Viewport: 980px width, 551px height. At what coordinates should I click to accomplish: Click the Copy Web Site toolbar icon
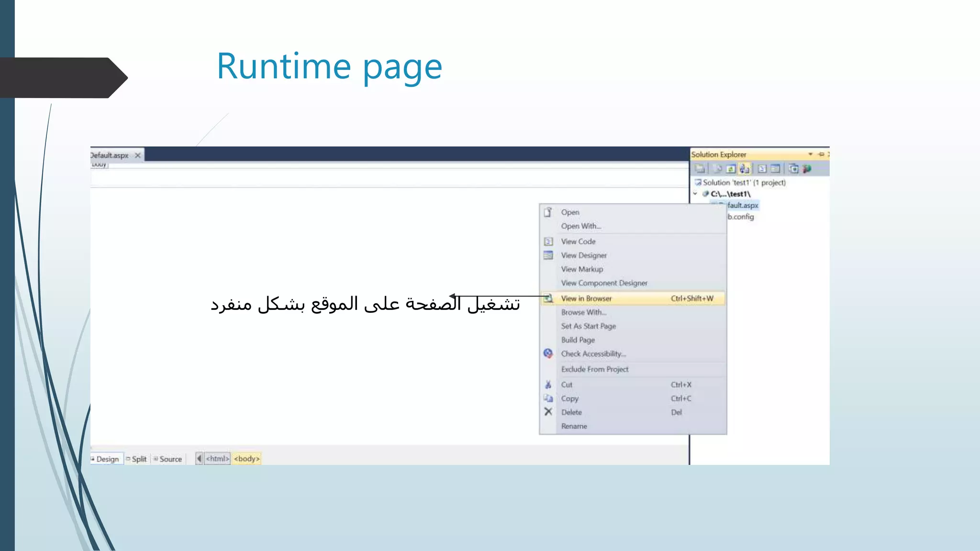(793, 168)
